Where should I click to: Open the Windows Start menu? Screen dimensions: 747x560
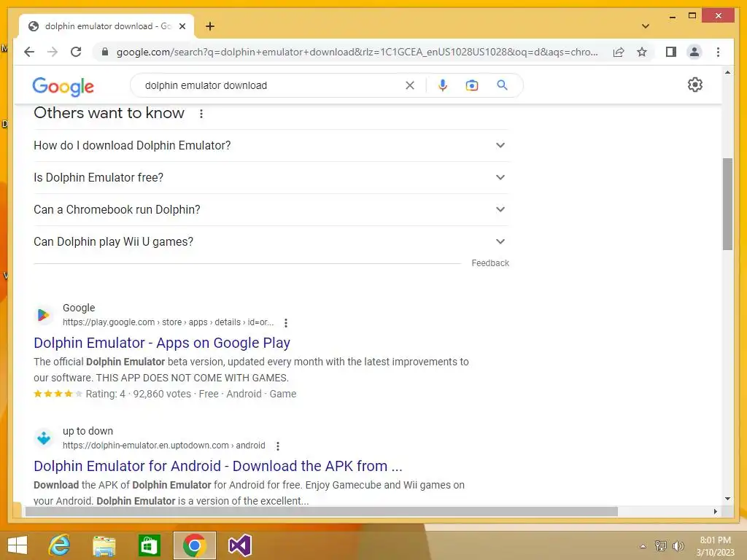click(x=18, y=545)
